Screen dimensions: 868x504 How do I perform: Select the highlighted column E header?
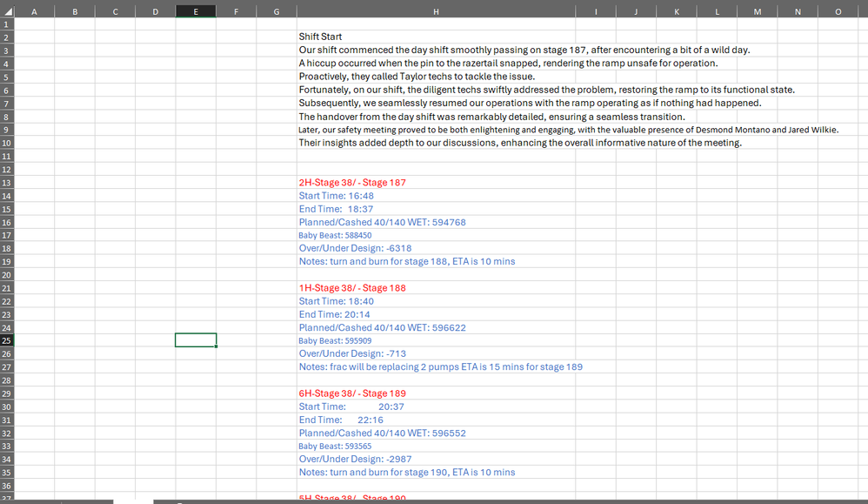point(196,11)
